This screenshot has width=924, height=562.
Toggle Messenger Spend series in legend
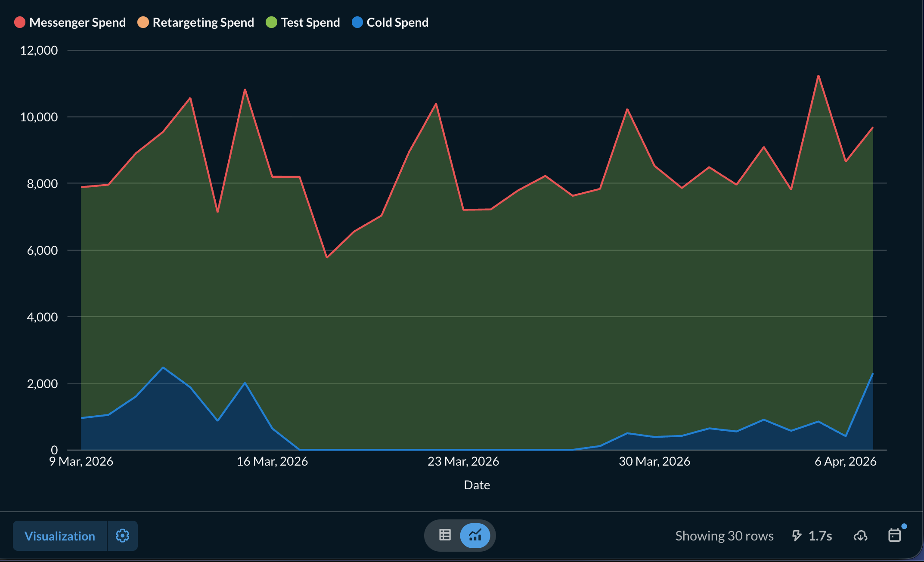click(78, 22)
